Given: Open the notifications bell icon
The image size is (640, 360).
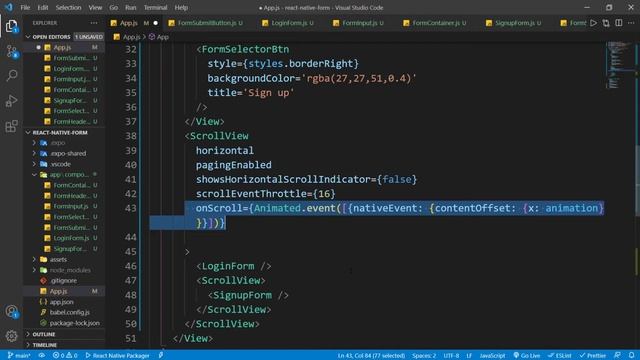Looking at the screenshot, I should (631, 356).
